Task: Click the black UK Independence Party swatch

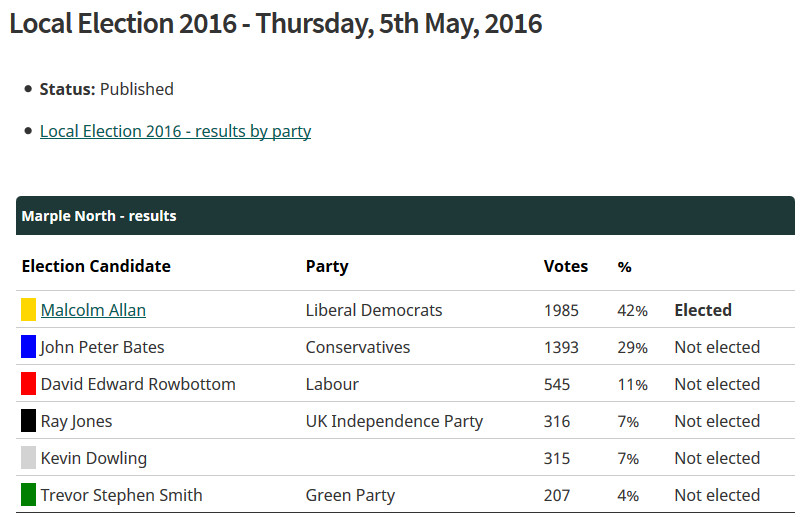Action: 28,420
